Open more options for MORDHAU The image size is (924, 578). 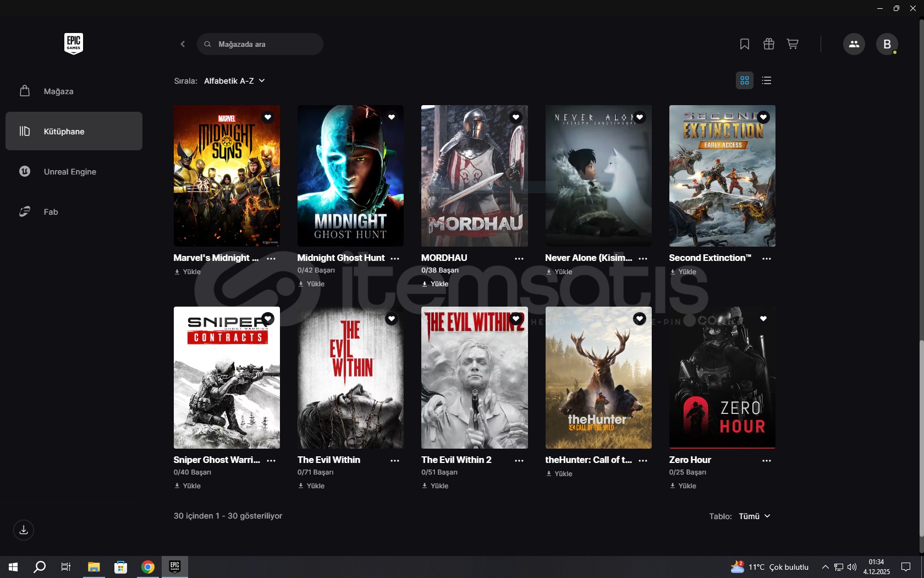(x=519, y=258)
